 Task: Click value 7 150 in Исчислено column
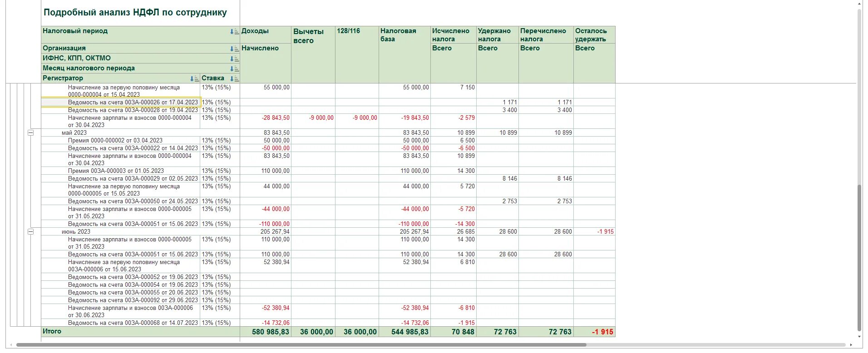(x=468, y=88)
